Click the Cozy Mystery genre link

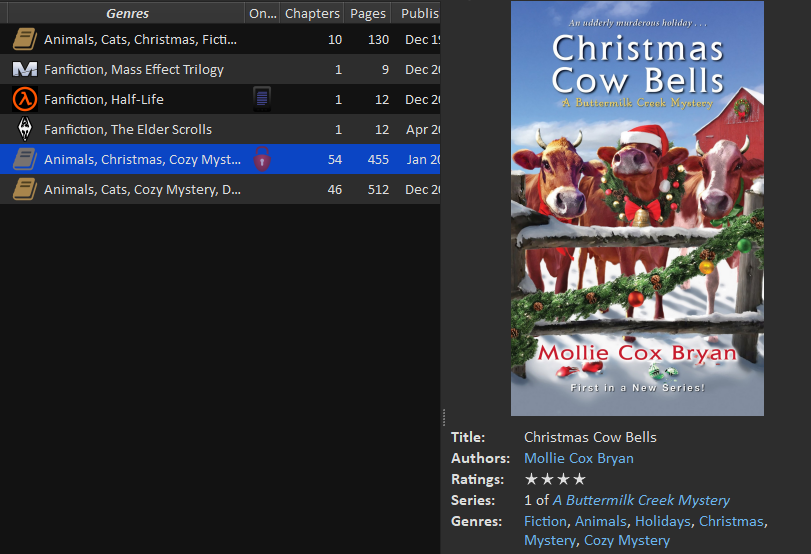pos(627,541)
